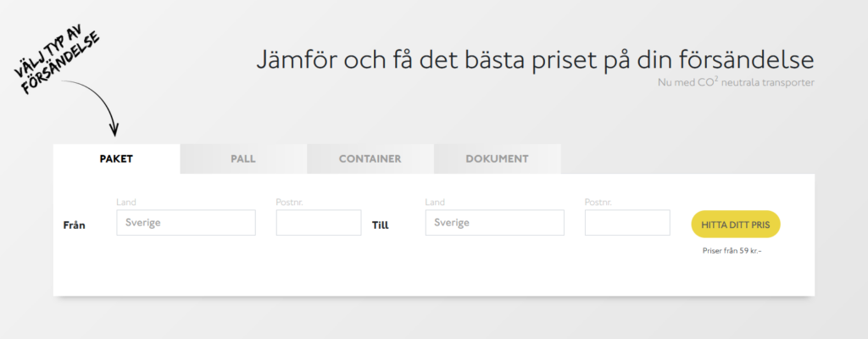868x339 pixels.
Task: Click the 'Nu med CO2 neutrala transporter' subtitle
Action: (x=737, y=82)
